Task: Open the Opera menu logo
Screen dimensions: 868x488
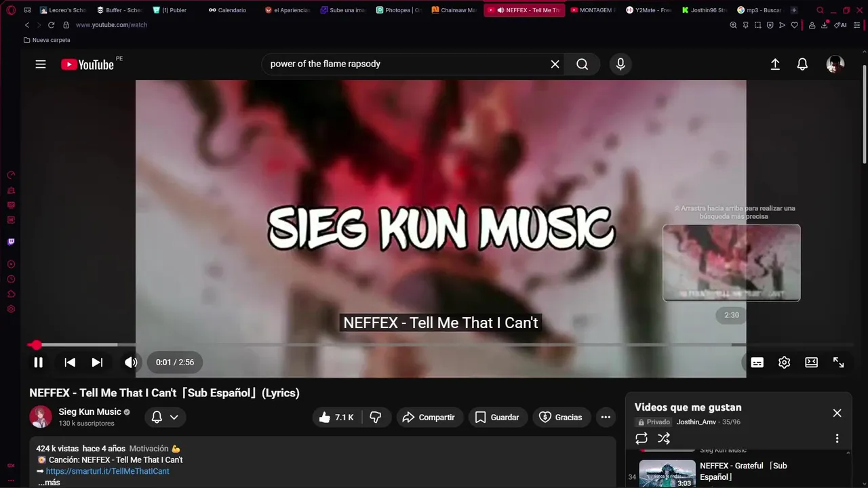Action: pyautogui.click(x=10, y=10)
